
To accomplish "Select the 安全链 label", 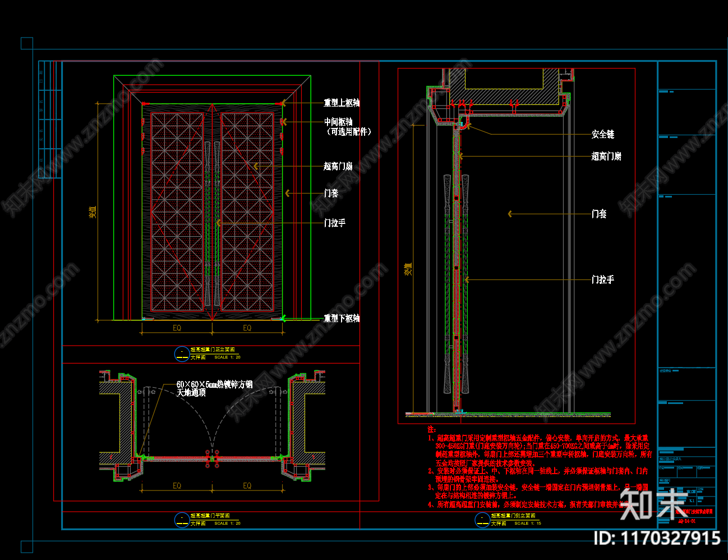I will pyautogui.click(x=603, y=134).
